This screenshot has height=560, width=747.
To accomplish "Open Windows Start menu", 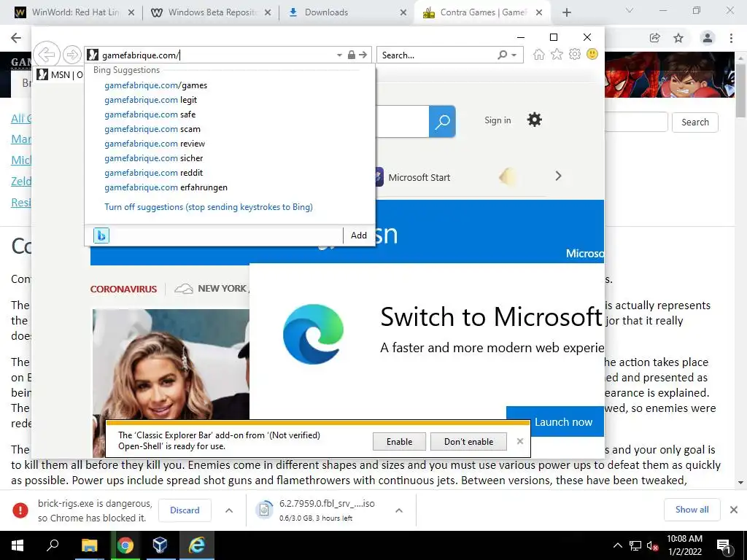I will pos(18,545).
